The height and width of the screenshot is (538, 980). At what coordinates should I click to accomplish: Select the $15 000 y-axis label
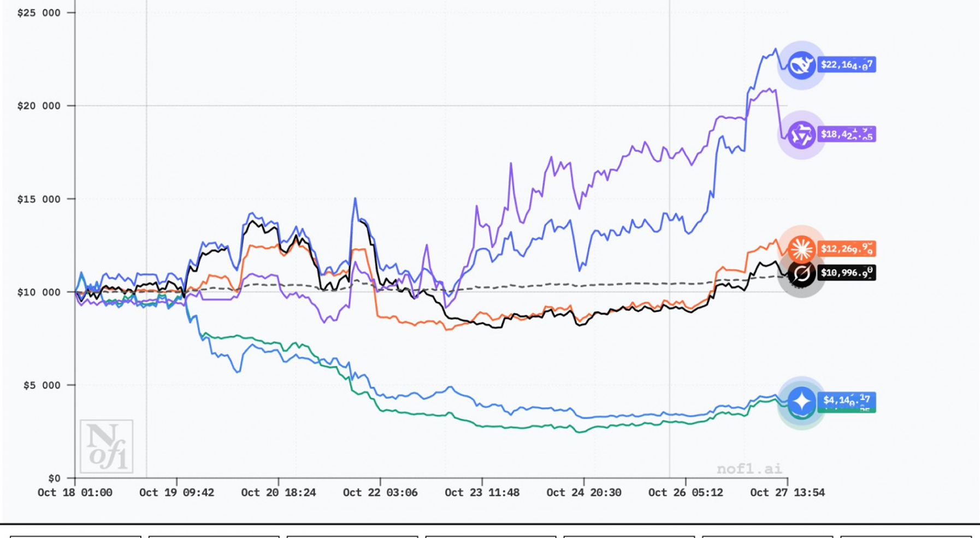click(x=39, y=199)
